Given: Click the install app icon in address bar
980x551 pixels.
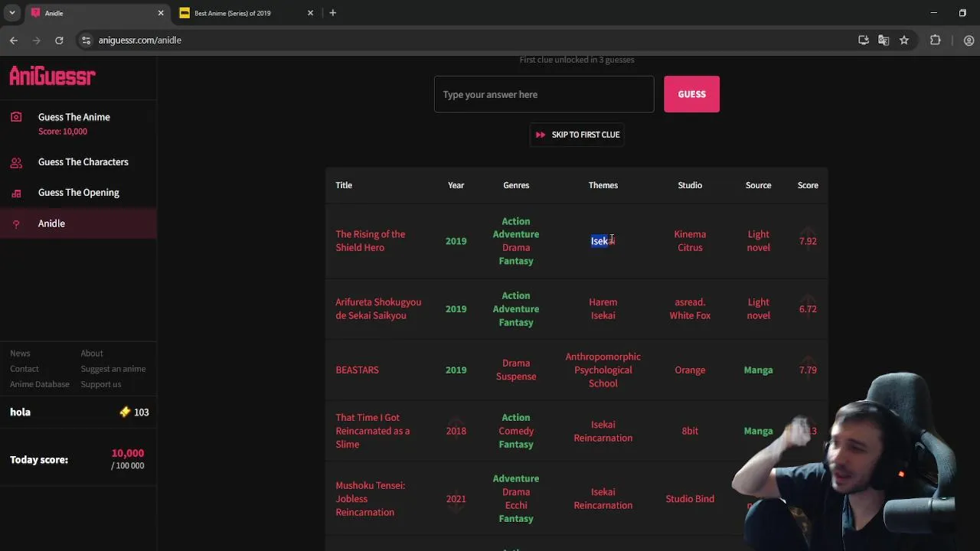Looking at the screenshot, I should (864, 40).
